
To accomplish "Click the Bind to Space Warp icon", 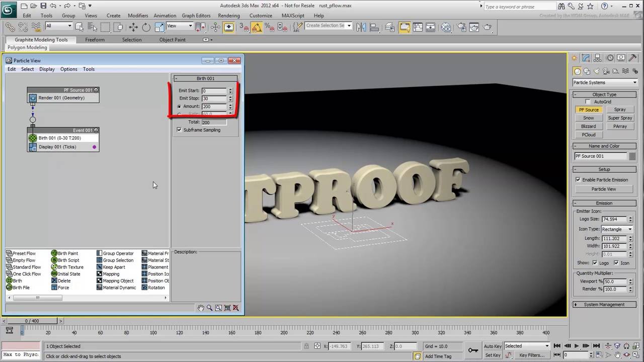I will click(36, 27).
